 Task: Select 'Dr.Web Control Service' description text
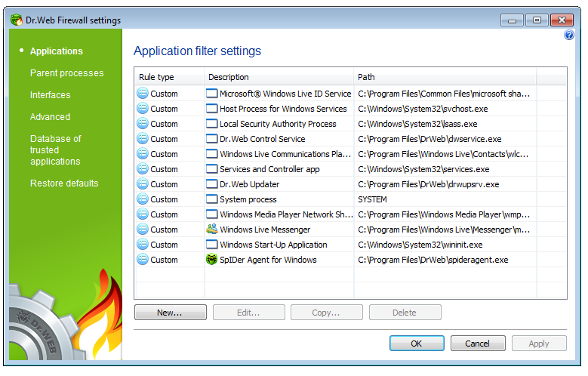(263, 139)
